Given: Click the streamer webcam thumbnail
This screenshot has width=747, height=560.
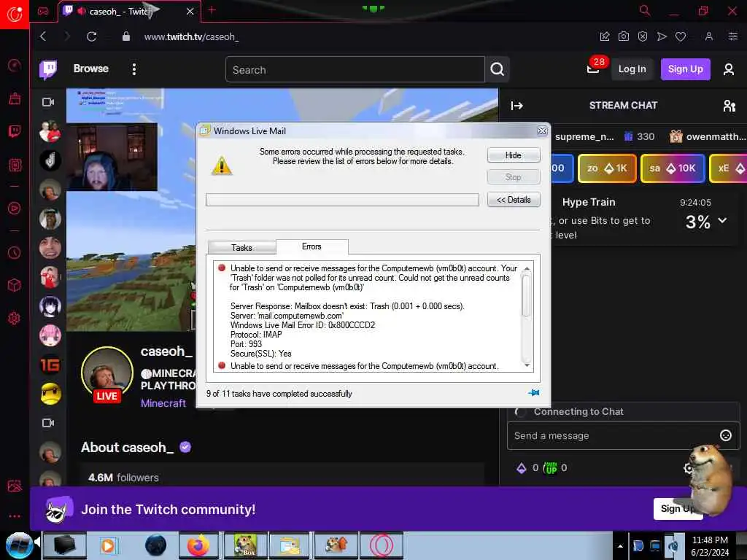Looking at the screenshot, I should (112, 157).
